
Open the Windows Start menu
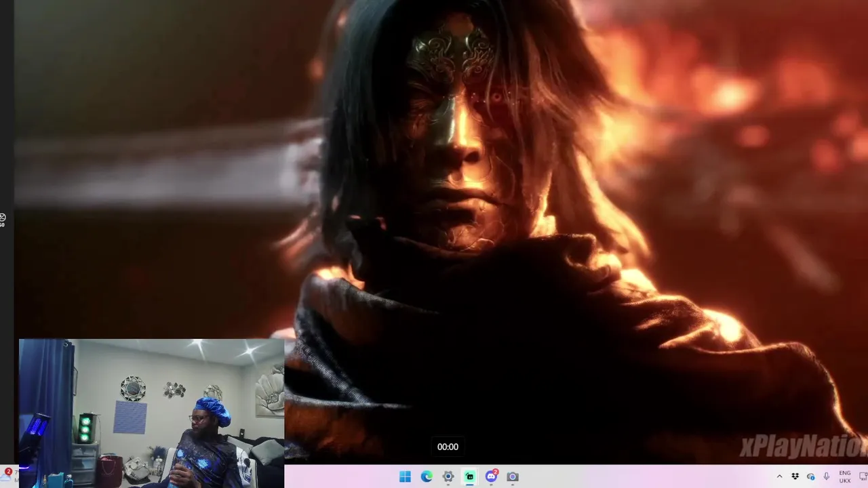click(405, 476)
